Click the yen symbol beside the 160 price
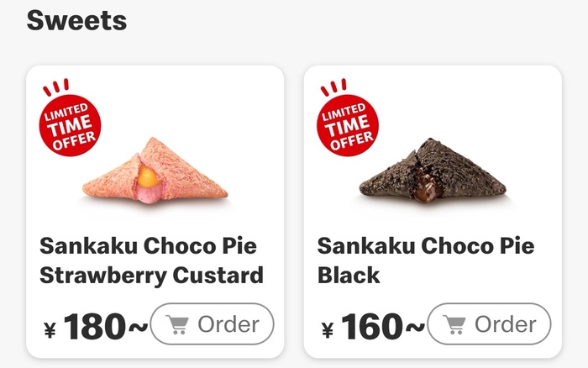This screenshot has height=368, width=588. point(327,330)
